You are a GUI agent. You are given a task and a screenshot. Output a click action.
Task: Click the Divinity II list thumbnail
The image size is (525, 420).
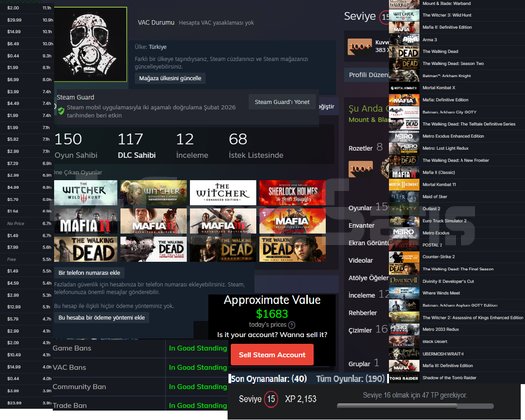(404, 281)
